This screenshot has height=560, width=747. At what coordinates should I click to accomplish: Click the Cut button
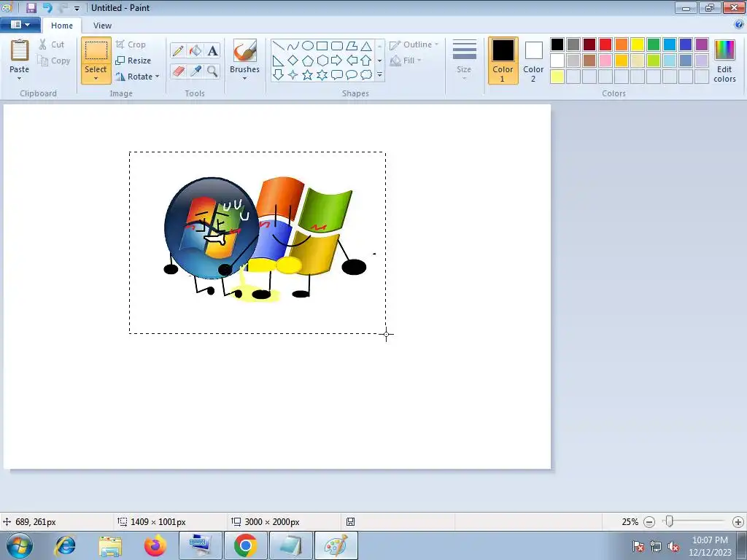[51, 44]
